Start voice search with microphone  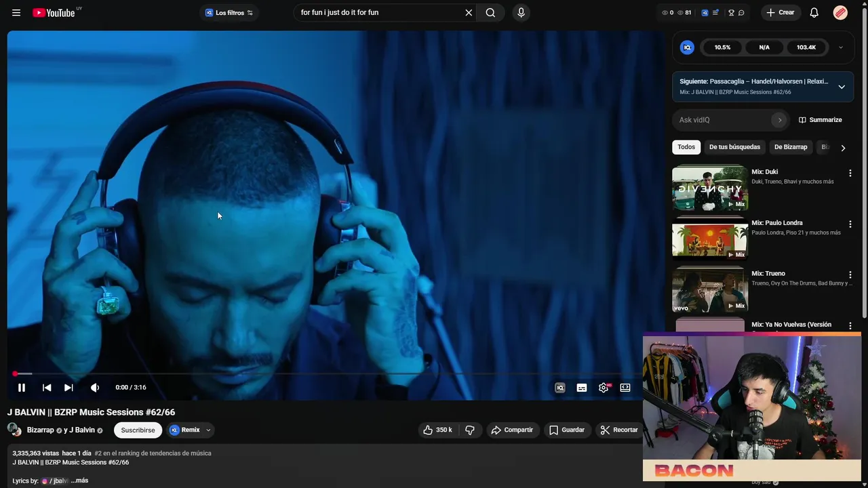click(x=521, y=12)
